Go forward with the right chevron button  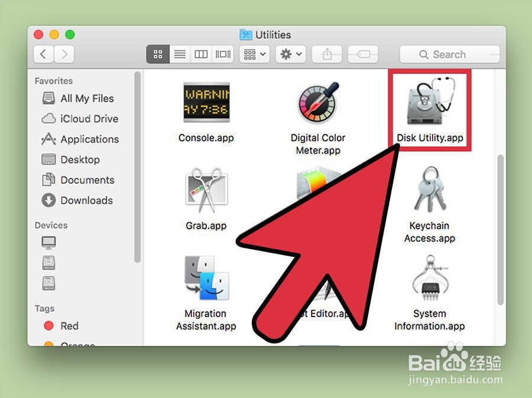pos(64,54)
